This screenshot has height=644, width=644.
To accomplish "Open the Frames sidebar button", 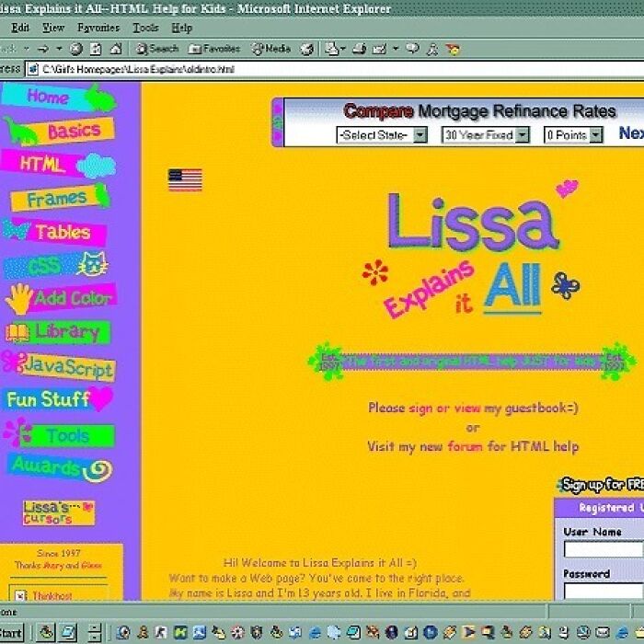I will pyautogui.click(x=60, y=198).
